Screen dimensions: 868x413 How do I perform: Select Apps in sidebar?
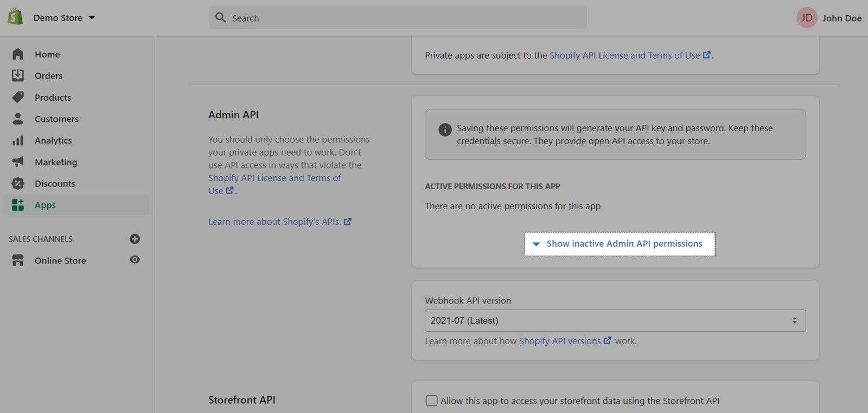(x=76, y=205)
